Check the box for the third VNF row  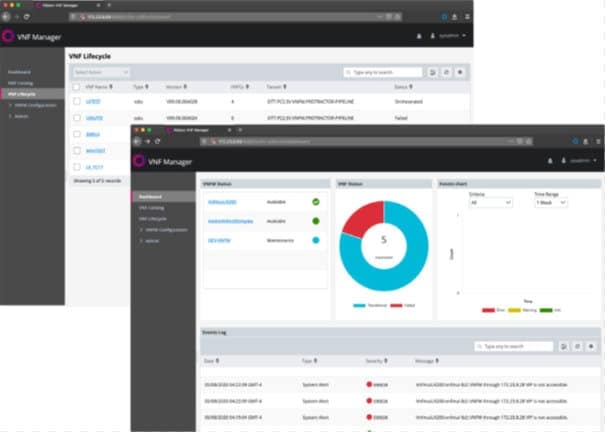(x=77, y=134)
